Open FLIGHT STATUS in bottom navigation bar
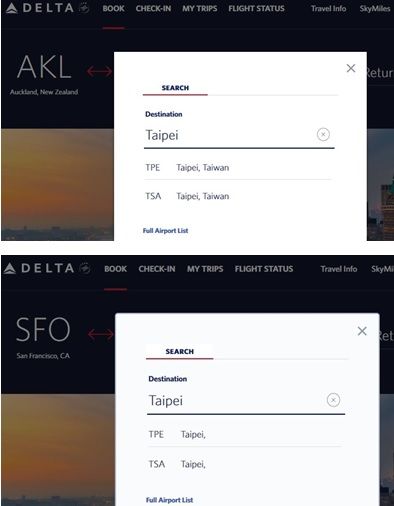The width and height of the screenshot is (394, 506). 264,269
